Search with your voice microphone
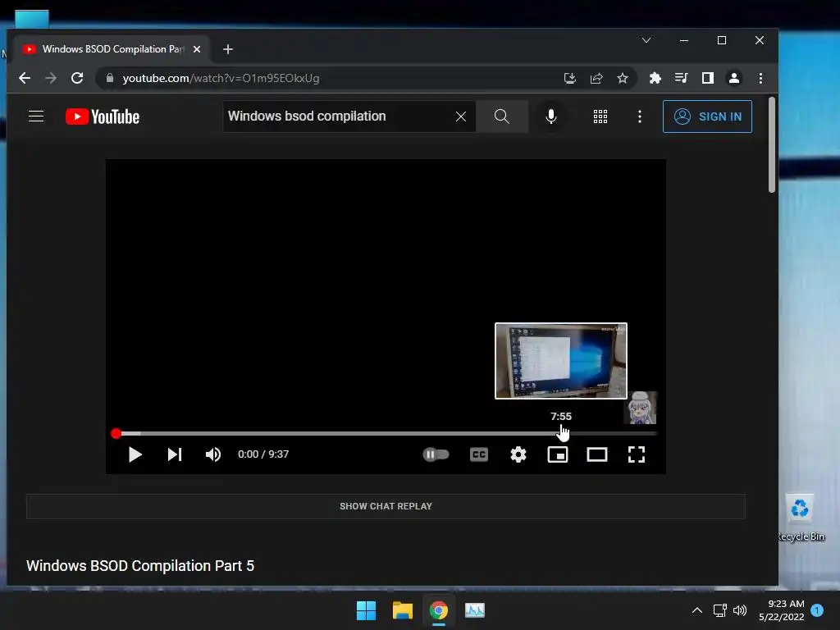Screen dimensions: 840x630 coord(550,116)
